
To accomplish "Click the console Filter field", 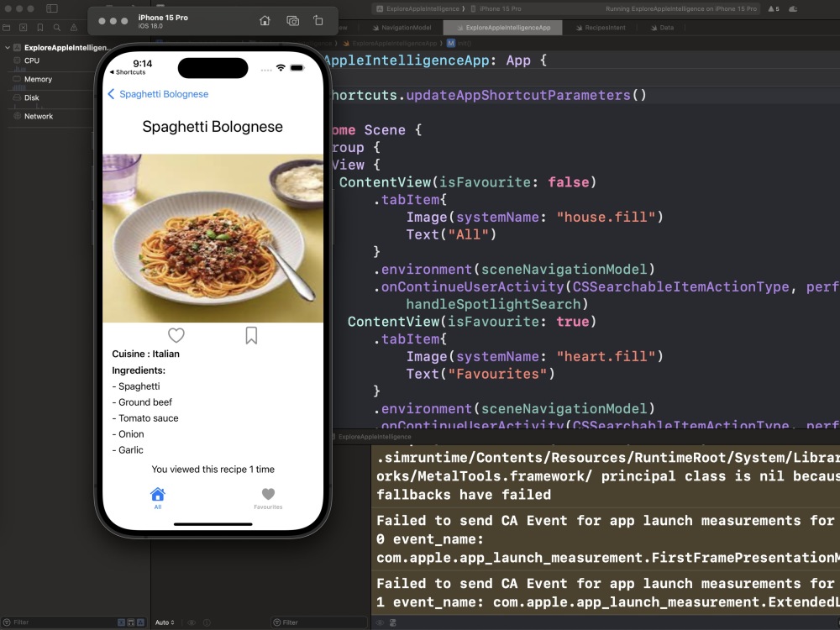I will pos(318,622).
